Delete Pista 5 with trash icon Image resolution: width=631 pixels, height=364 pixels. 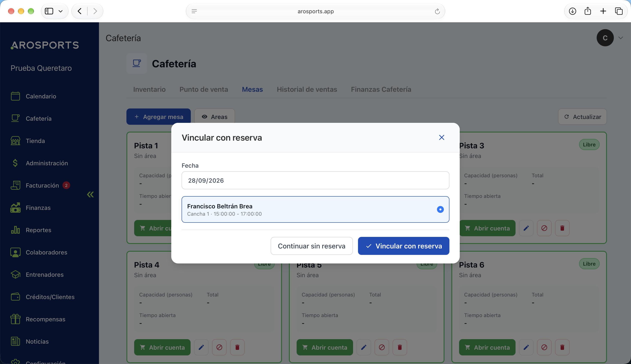click(x=400, y=347)
